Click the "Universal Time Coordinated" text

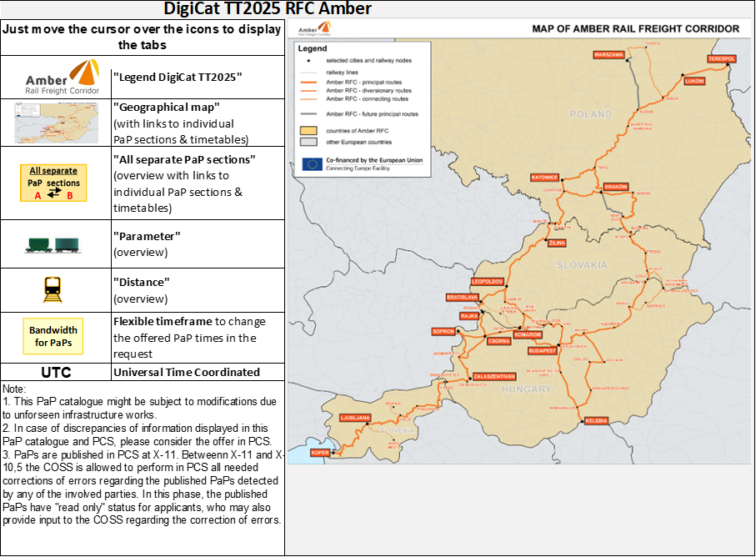click(187, 372)
